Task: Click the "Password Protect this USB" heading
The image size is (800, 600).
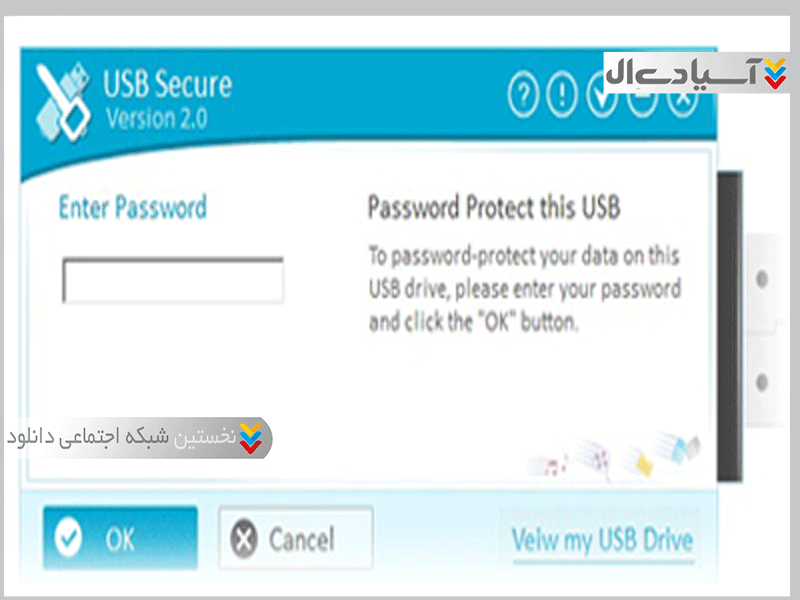Action: tap(494, 208)
